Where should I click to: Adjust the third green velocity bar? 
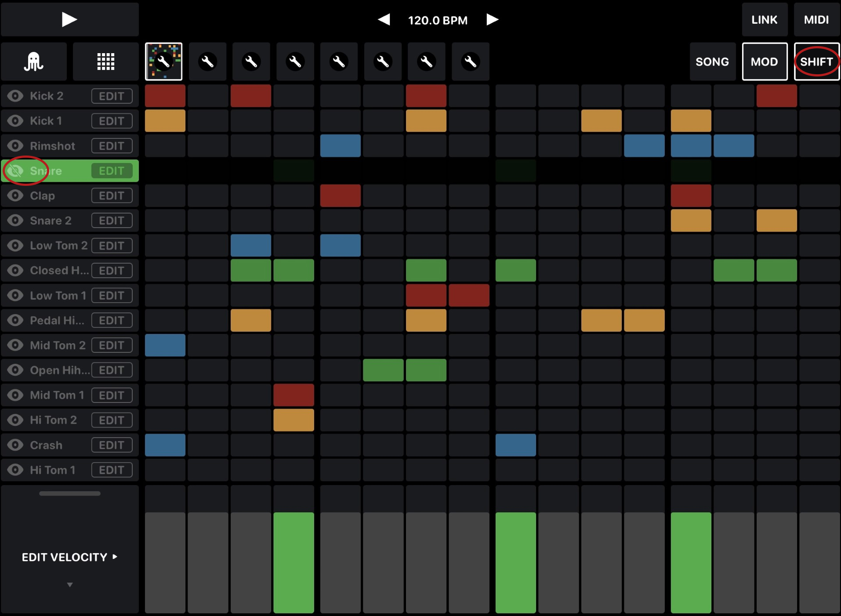pos(691,562)
